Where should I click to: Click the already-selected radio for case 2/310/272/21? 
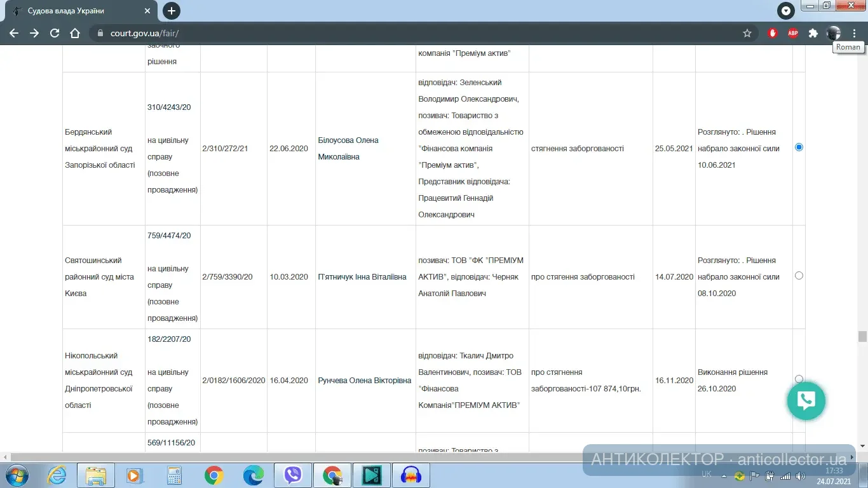(x=799, y=147)
